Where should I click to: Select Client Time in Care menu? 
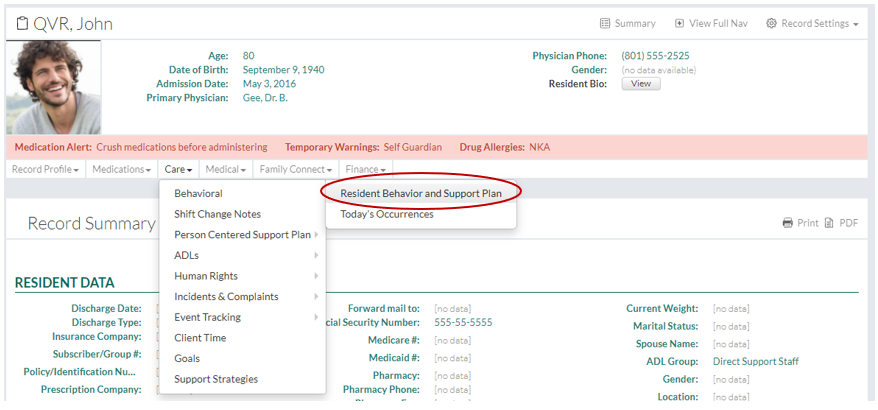pos(200,338)
